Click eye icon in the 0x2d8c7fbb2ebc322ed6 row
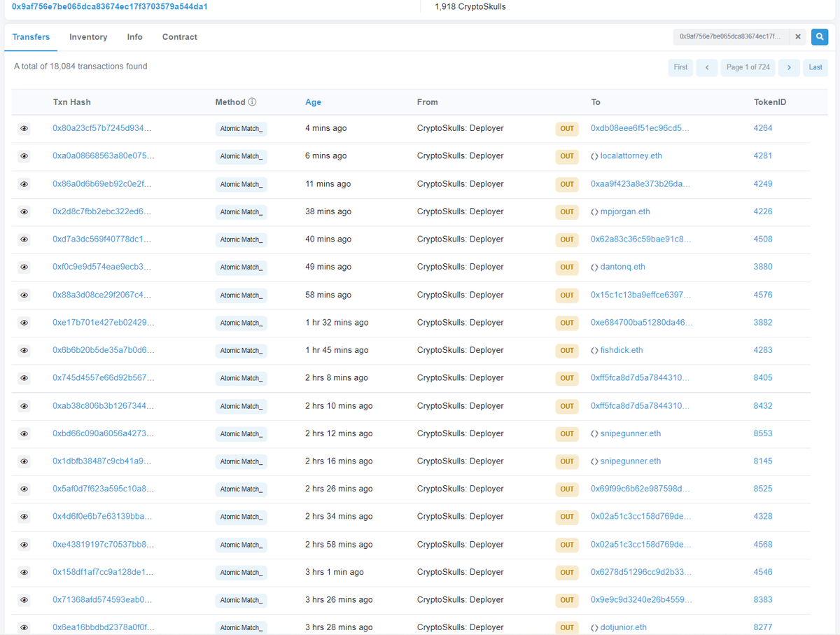This screenshot has width=840, height=635. coord(24,212)
